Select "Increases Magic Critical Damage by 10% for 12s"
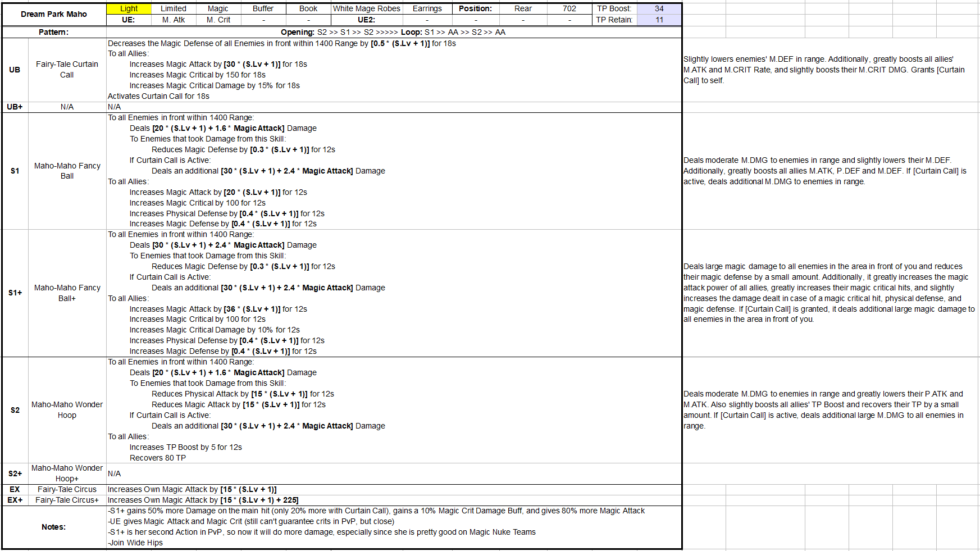 click(215, 330)
